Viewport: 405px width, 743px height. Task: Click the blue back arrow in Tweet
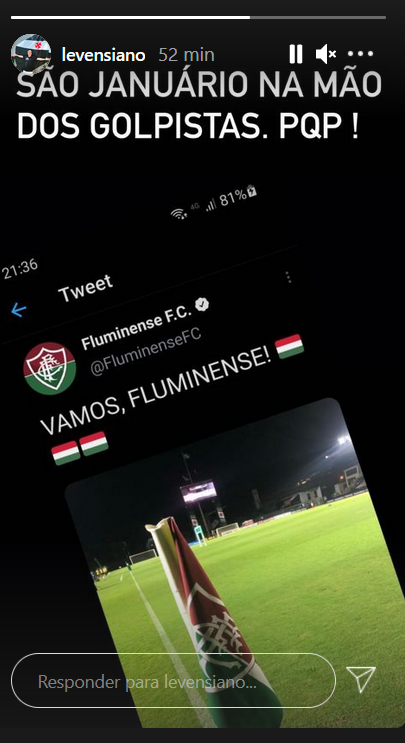(18, 310)
